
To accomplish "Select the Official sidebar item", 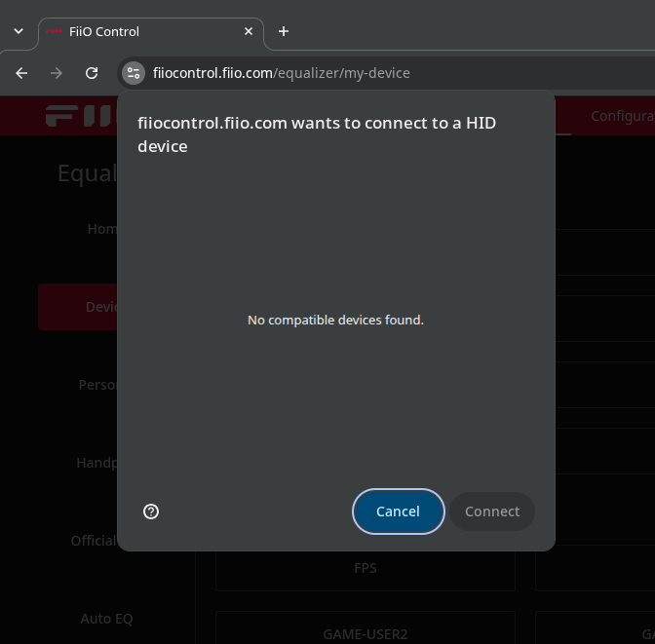I will coord(94,541).
